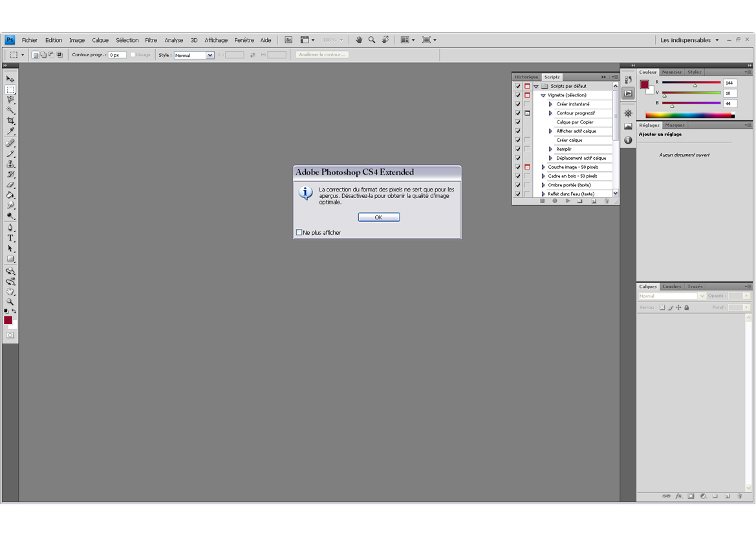The image size is (756, 535).
Task: Open the Calque menu
Action: tap(100, 40)
